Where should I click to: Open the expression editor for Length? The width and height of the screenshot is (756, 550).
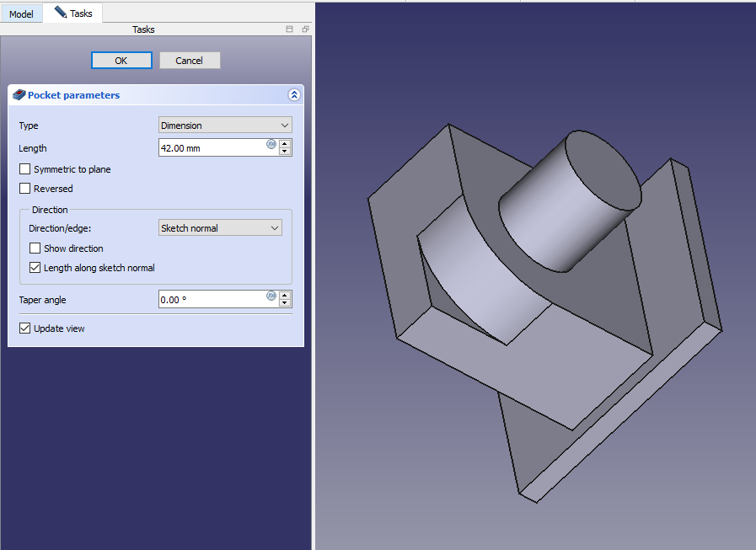pyautogui.click(x=271, y=144)
